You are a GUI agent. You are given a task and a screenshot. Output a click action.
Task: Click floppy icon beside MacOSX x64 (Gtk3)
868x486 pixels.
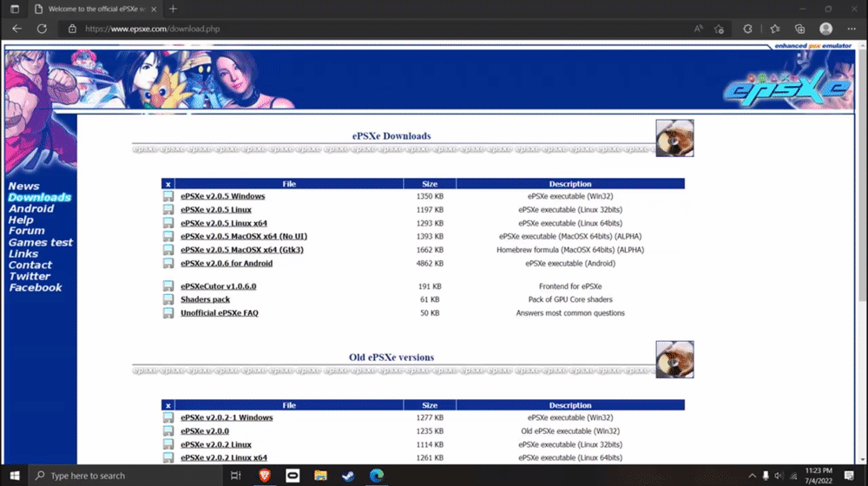(168, 250)
